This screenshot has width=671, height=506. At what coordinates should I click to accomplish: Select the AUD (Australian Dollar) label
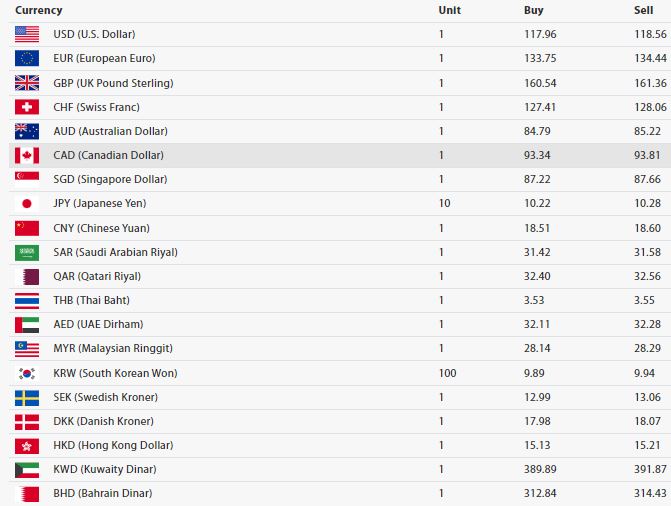110,131
